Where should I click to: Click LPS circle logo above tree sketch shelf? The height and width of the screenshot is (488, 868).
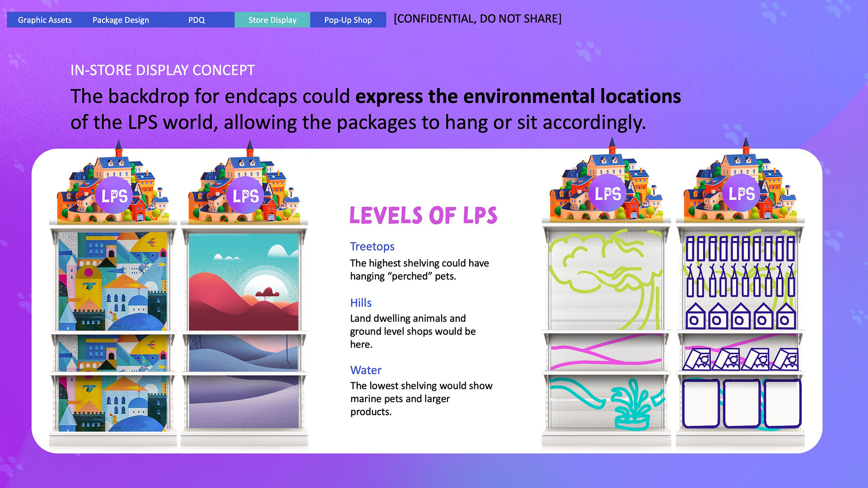[608, 194]
